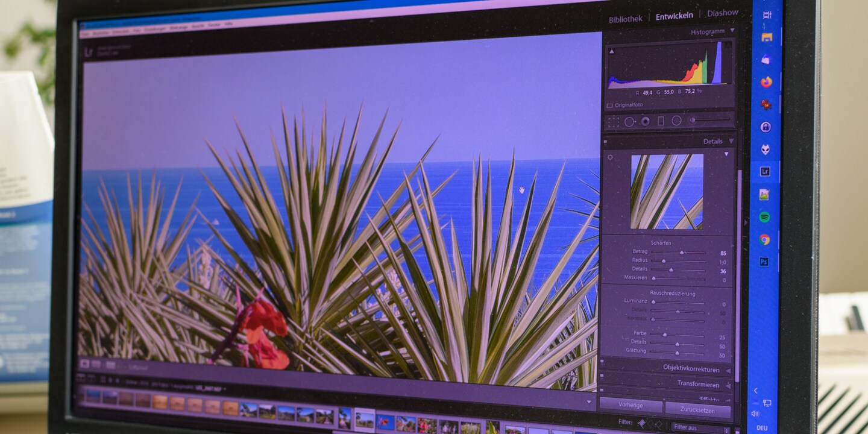Click the network icon in system tray
Screen dimensions: 868x434
pos(767,403)
